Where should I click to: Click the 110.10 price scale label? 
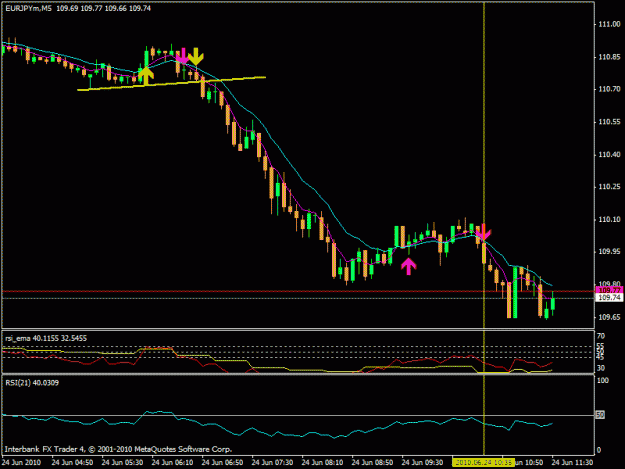(609, 220)
